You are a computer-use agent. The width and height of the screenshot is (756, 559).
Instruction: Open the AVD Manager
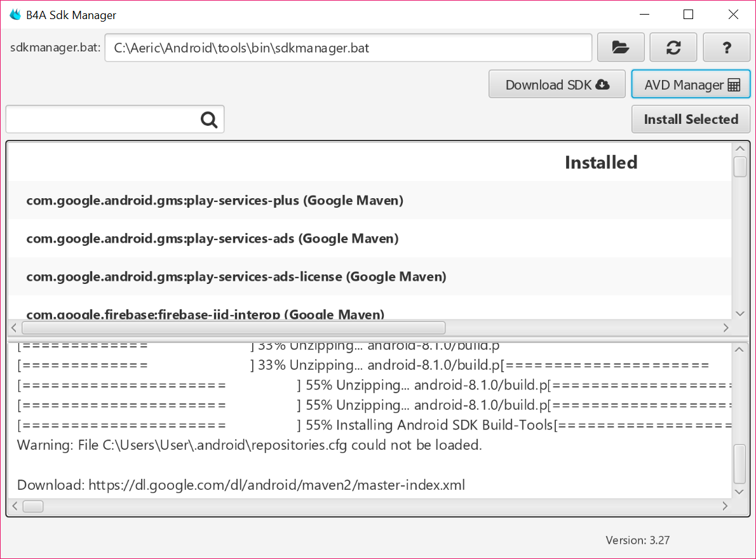point(691,84)
